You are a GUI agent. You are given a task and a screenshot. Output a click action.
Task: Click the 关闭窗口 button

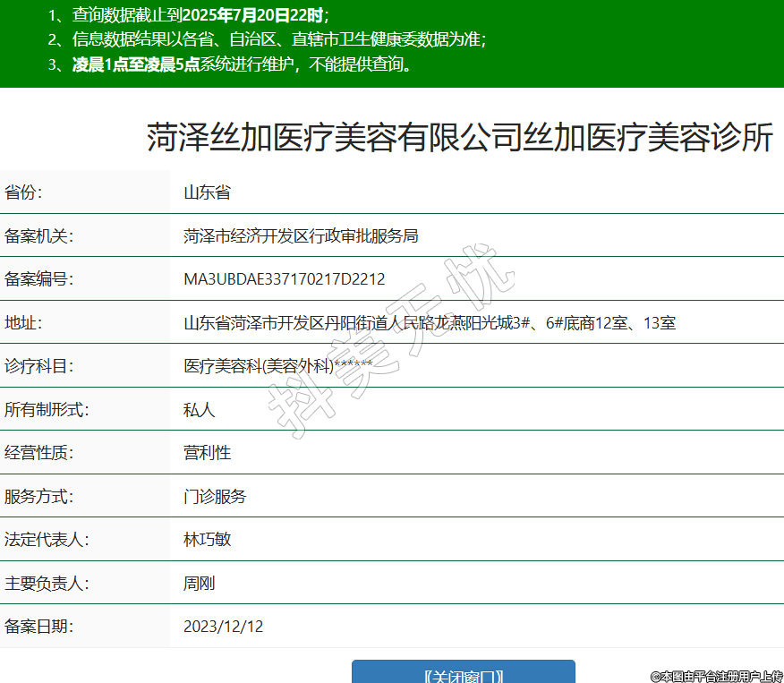pos(463,673)
